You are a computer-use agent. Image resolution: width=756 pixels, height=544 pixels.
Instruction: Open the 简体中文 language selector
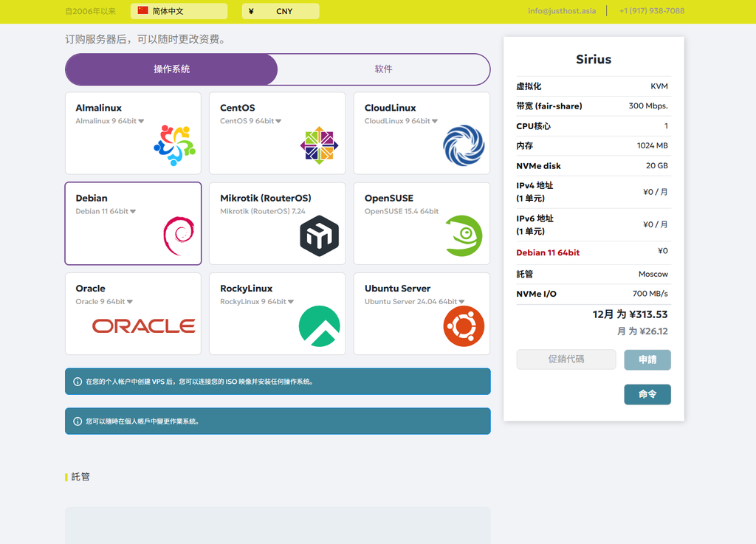(179, 11)
